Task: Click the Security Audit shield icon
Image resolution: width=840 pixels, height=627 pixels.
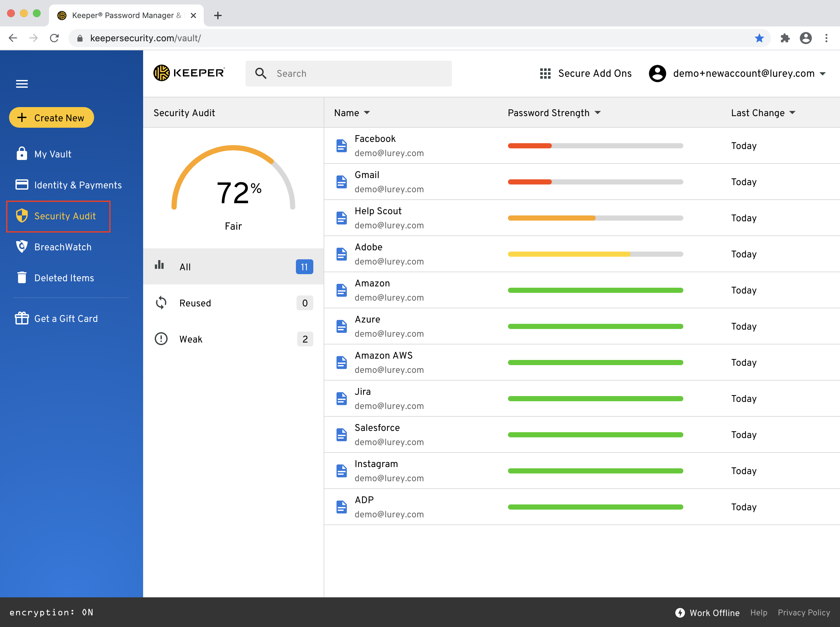Action: click(x=22, y=215)
